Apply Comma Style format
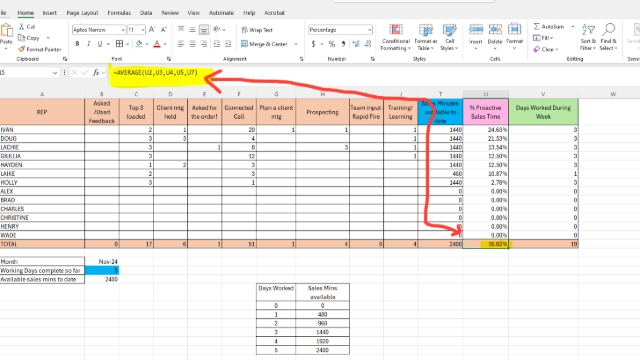Image resolution: width=640 pixels, height=360 pixels. click(343, 44)
